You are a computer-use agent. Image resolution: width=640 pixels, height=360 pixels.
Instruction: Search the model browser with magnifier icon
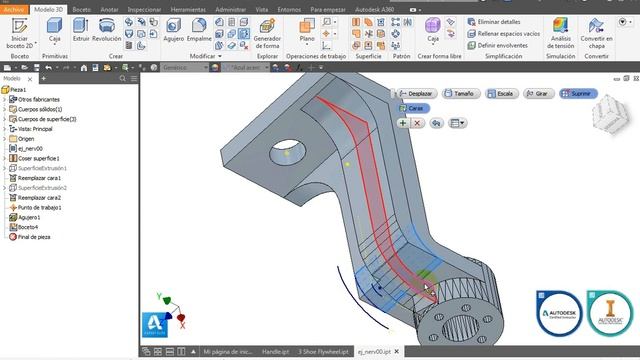122,78
